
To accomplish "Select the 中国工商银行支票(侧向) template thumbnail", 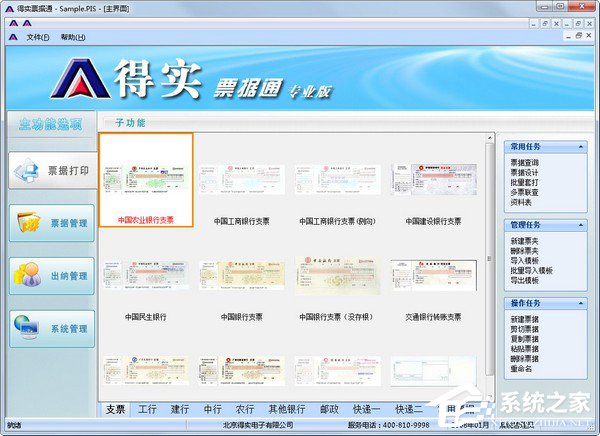I will point(338,180).
